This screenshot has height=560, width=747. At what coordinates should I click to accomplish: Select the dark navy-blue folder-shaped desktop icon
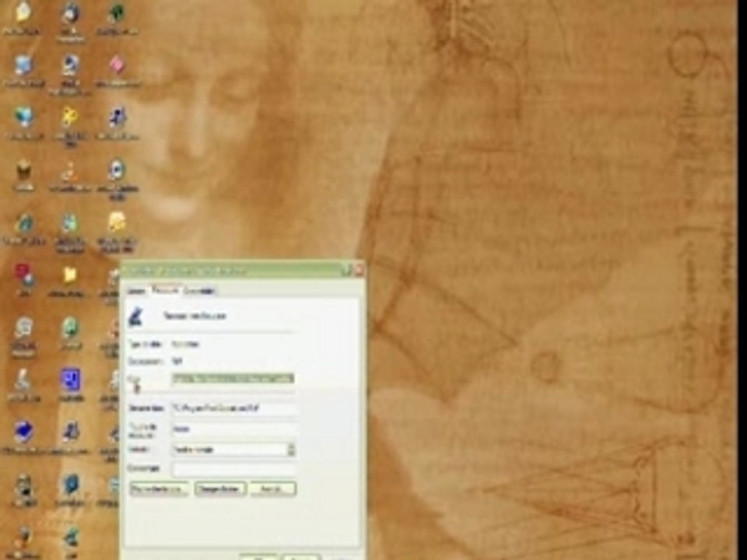click(x=23, y=432)
